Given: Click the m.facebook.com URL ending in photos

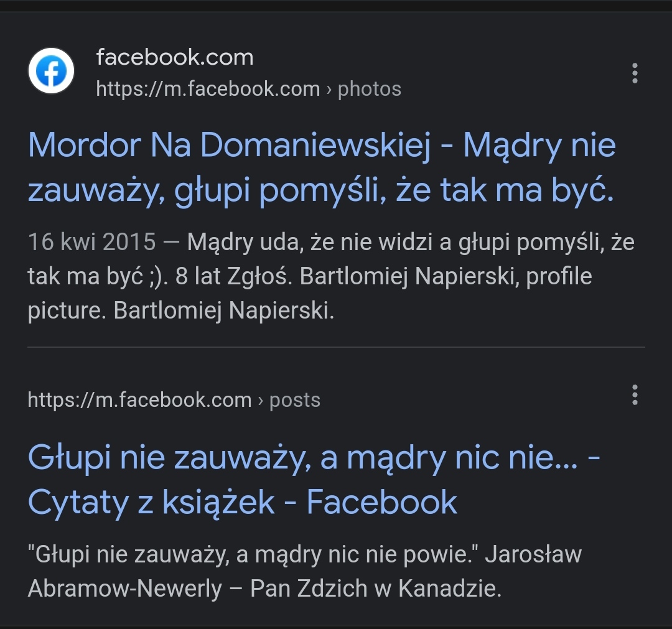Looking at the screenshot, I should (x=208, y=89).
